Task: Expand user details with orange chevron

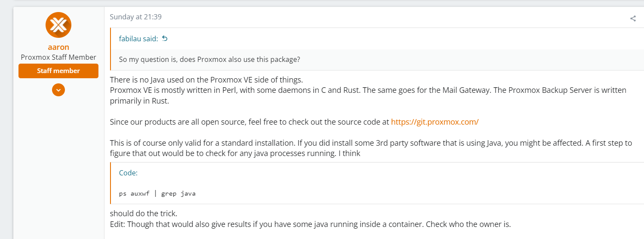Action: 58,90
